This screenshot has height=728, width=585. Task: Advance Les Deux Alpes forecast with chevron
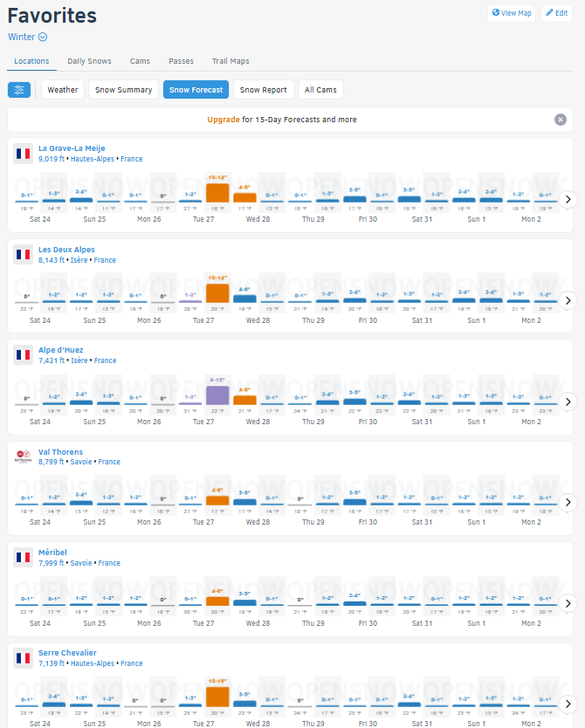[568, 300]
